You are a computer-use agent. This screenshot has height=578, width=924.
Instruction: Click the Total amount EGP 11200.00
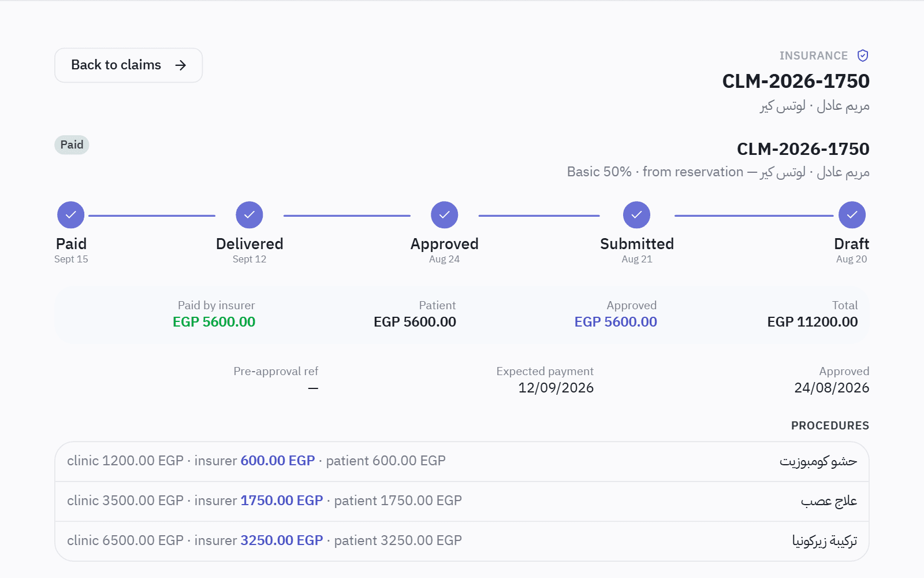pyautogui.click(x=813, y=322)
